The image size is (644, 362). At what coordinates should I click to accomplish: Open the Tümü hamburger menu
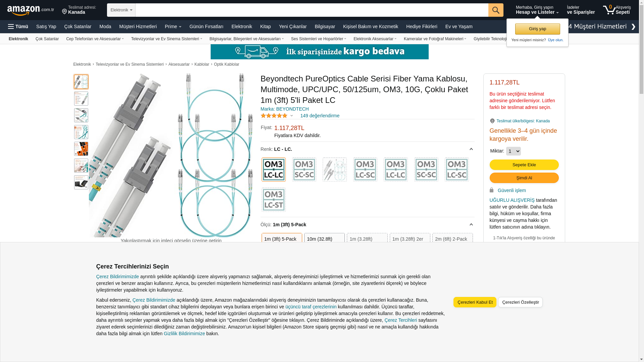point(18,26)
